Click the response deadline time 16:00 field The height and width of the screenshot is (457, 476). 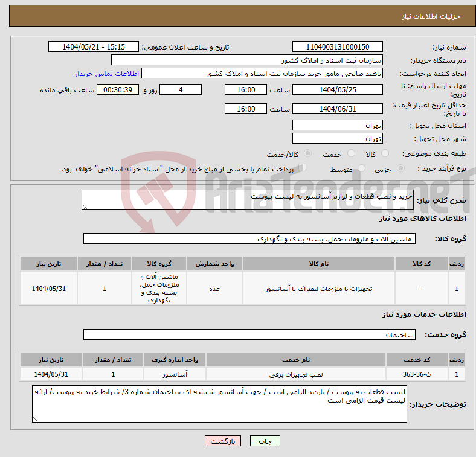tap(246, 89)
